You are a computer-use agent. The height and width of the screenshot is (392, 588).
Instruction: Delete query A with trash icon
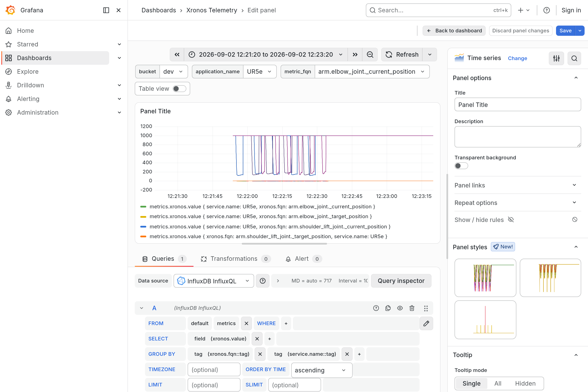coord(412,308)
